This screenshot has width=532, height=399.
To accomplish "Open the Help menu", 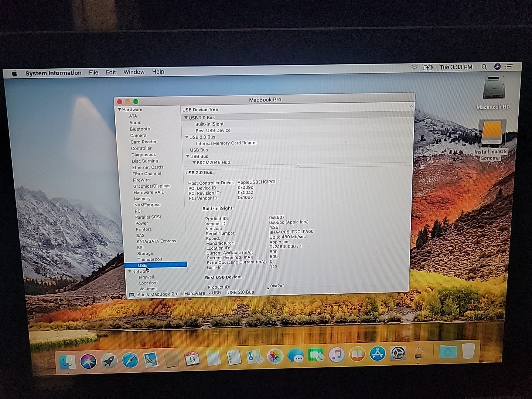I will 158,72.
